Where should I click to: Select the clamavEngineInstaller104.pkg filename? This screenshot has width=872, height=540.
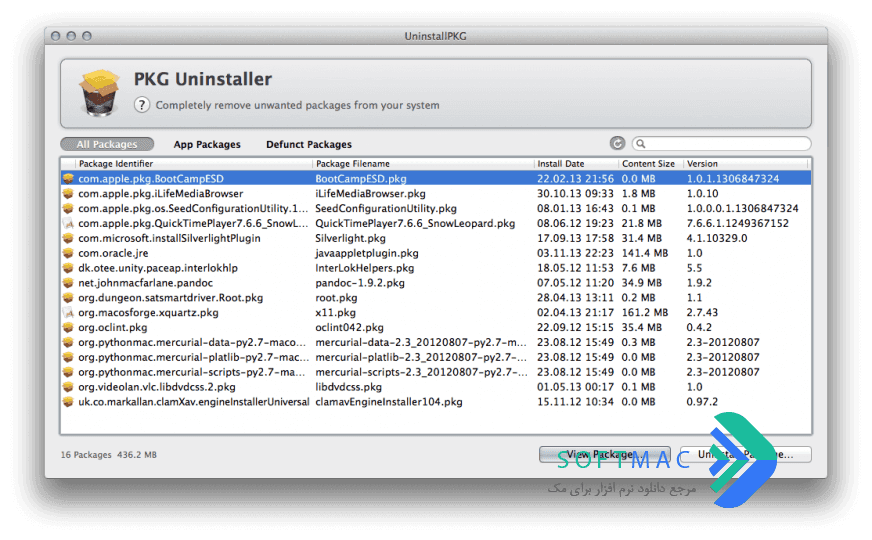(389, 402)
